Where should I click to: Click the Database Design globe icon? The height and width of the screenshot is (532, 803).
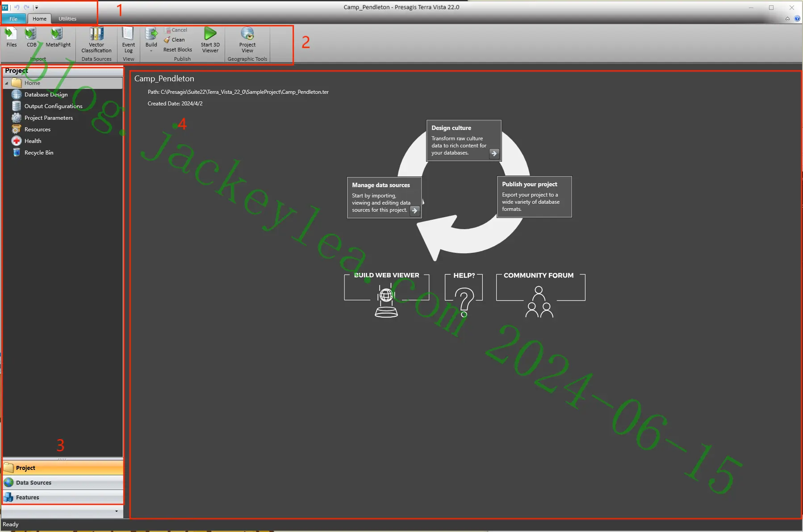17,95
